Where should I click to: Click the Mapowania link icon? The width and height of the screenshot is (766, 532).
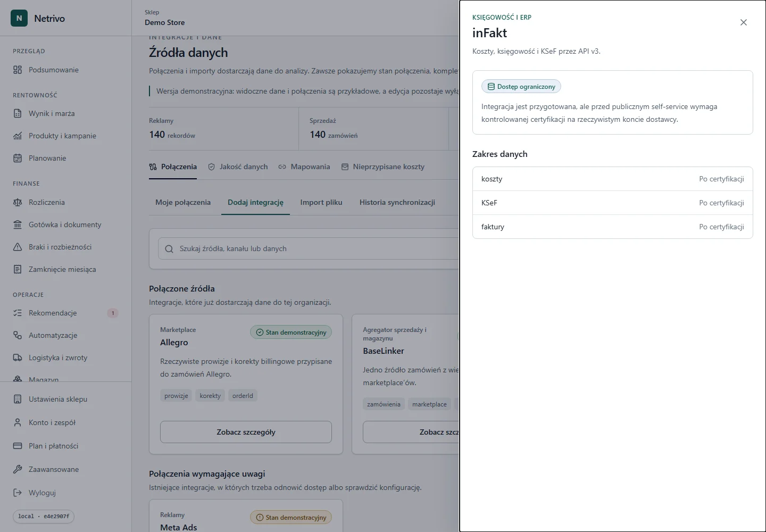282,167
